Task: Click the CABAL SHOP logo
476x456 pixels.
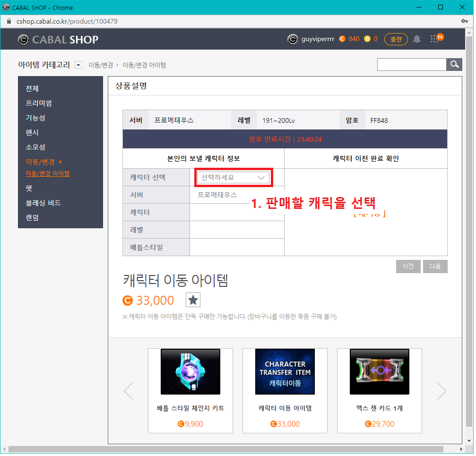Action: pos(58,40)
